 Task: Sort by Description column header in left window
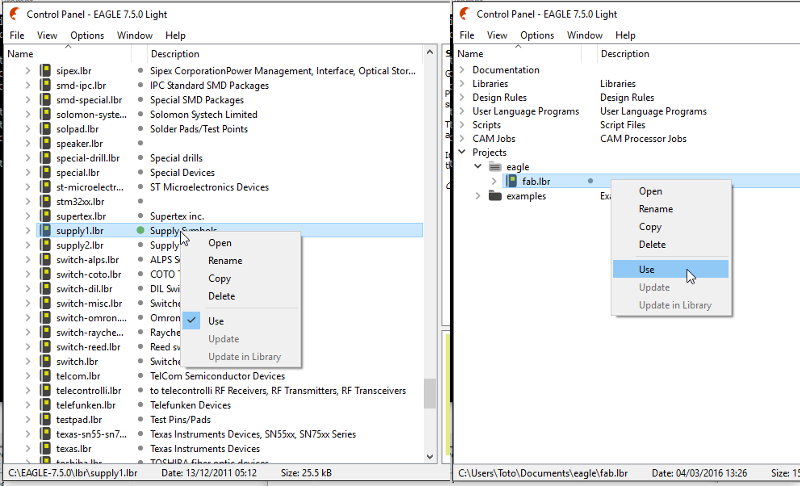[x=285, y=54]
